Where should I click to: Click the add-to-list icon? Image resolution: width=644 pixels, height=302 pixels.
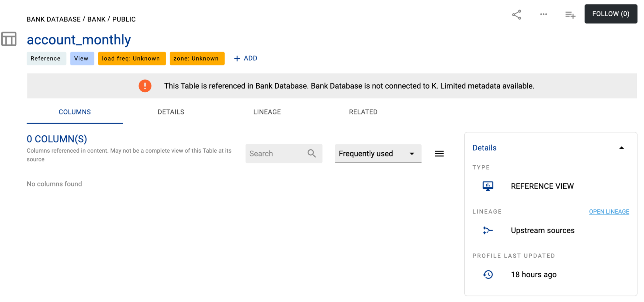tap(570, 15)
